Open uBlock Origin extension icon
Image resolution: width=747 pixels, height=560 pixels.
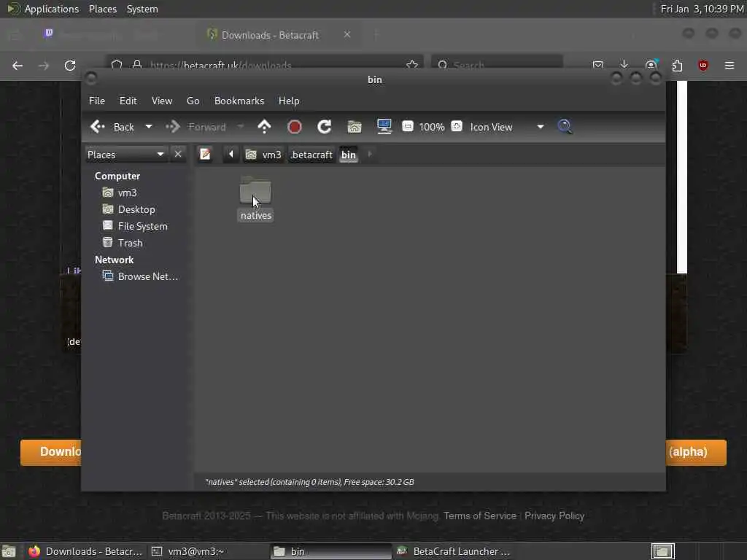coord(703,66)
